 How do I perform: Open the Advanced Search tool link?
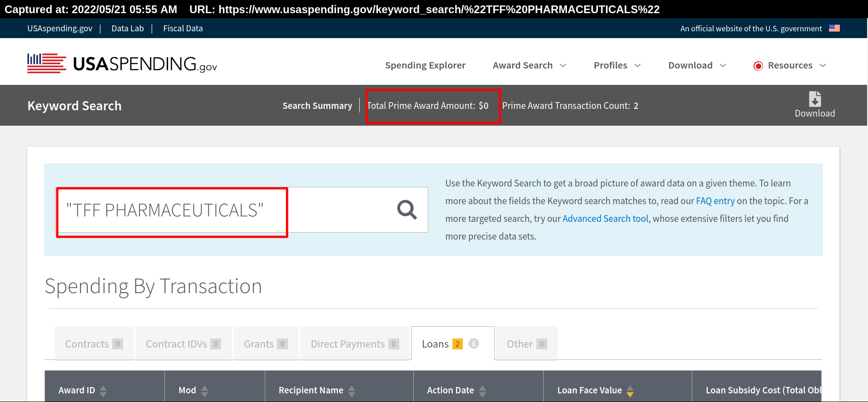[605, 219]
